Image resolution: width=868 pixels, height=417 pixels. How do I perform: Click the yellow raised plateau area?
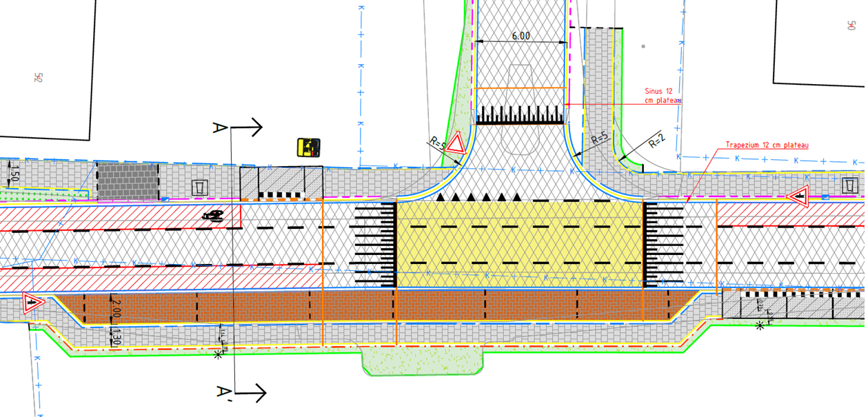click(x=517, y=241)
